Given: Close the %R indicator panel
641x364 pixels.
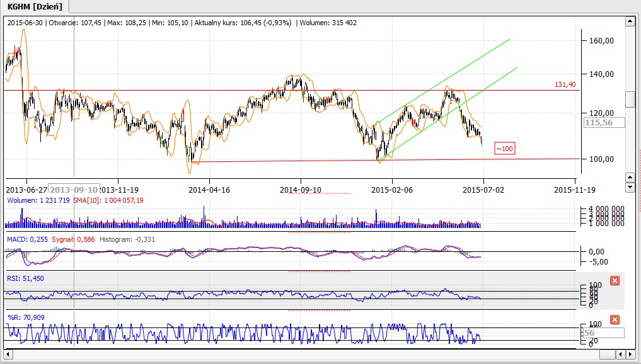Looking at the screenshot, I should [x=615, y=320].
